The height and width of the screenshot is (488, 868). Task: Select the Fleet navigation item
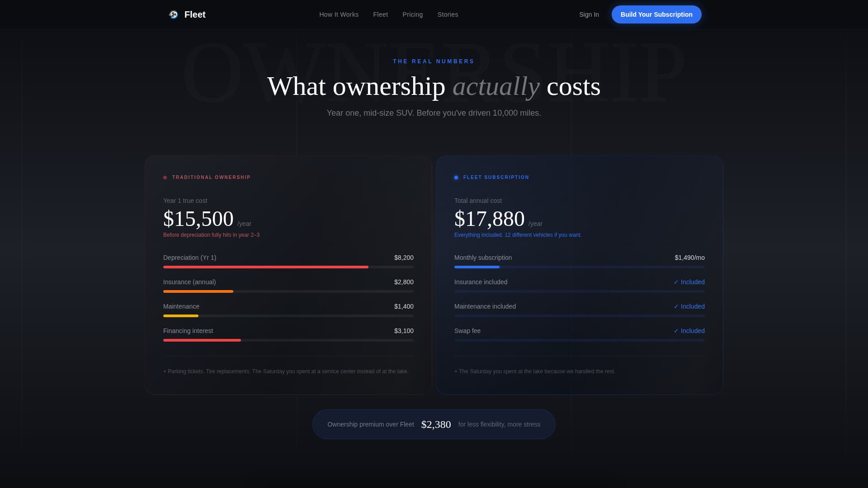click(380, 14)
